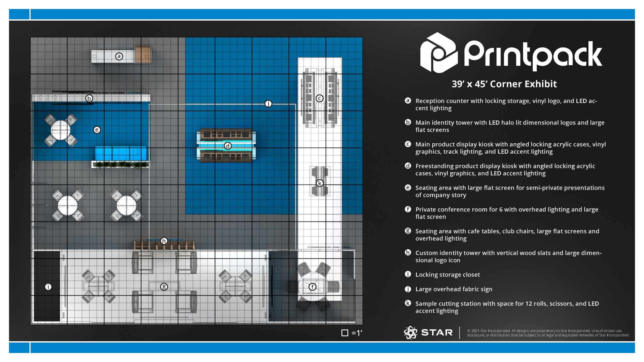This screenshot has height=362, width=644.
Task: Select legend bullet 'd' beside Freestanding product display
Action: (x=408, y=166)
